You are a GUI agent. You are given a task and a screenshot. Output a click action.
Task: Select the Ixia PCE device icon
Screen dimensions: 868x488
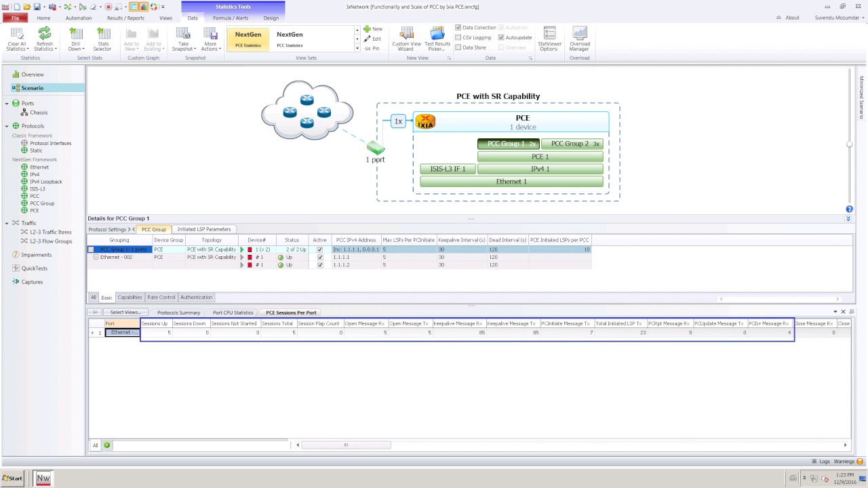[425, 122]
